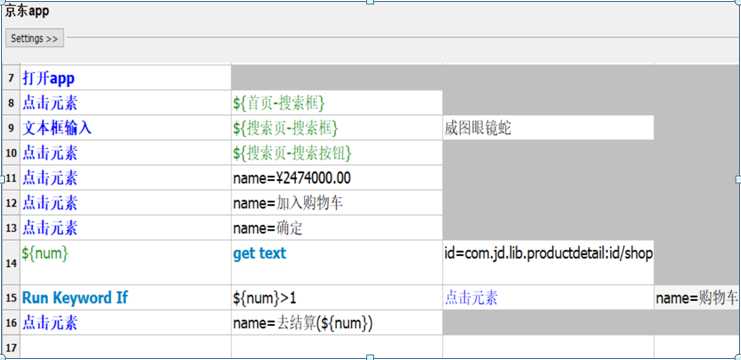The height and width of the screenshot is (360, 741).
Task: Click the get text keyword cell
Action: 337,263
